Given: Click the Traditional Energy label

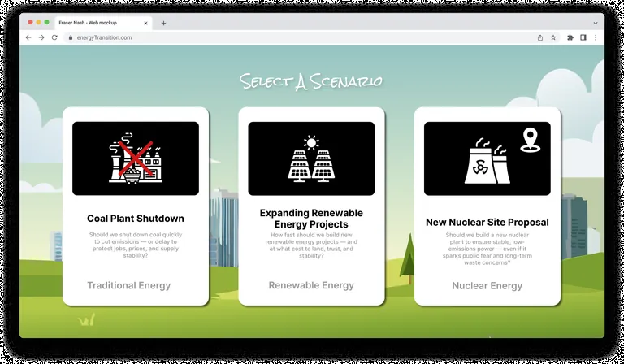Looking at the screenshot, I should pos(129,286).
